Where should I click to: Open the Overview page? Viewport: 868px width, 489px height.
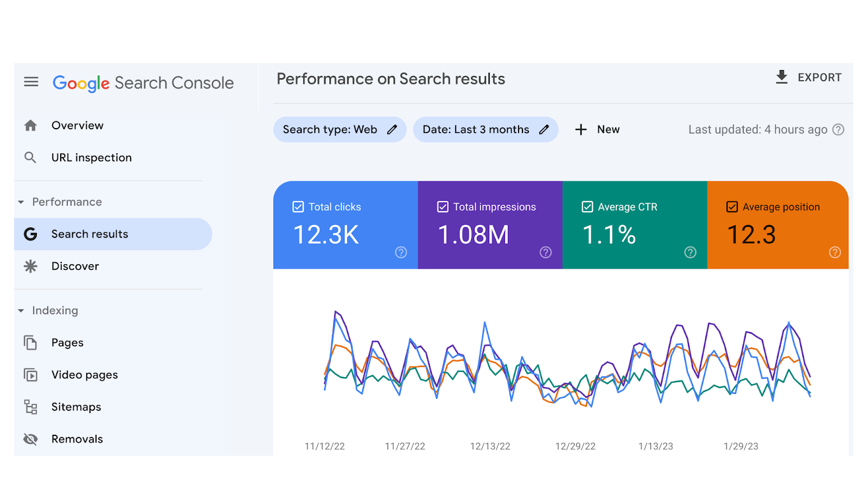(77, 125)
